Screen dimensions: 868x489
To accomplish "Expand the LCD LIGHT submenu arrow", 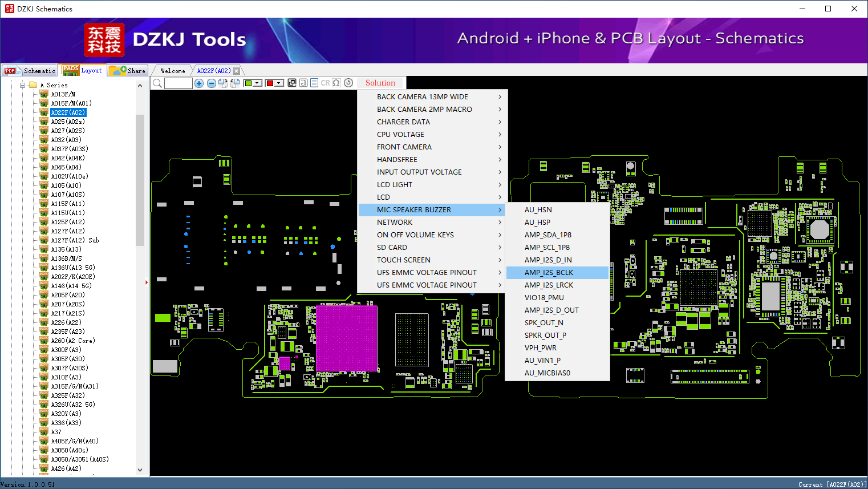I will point(500,185).
